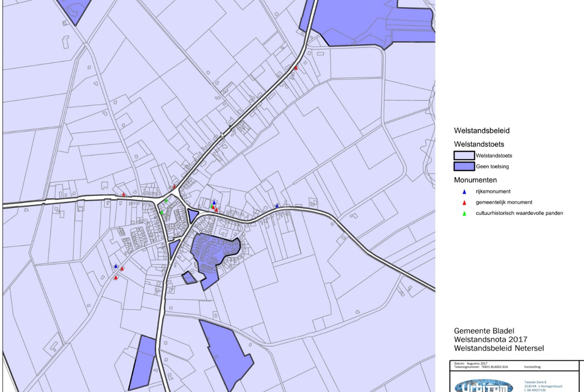Click the isolated blue marker on the east road
This screenshot has width=584, height=392.
pos(277,206)
